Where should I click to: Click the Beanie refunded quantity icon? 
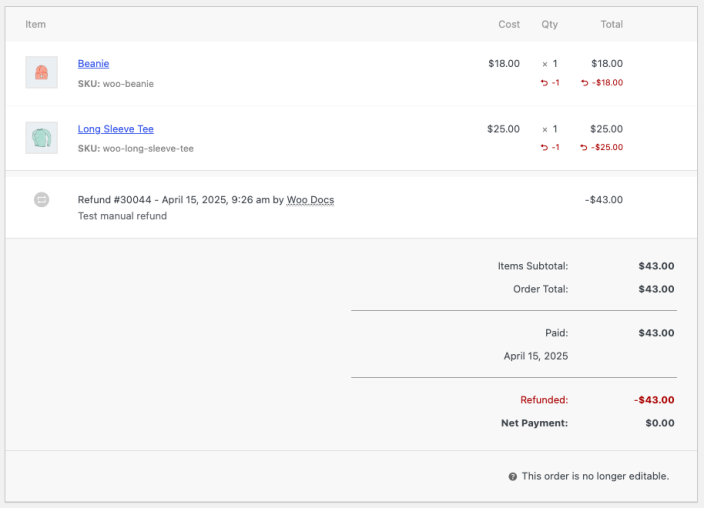point(544,83)
